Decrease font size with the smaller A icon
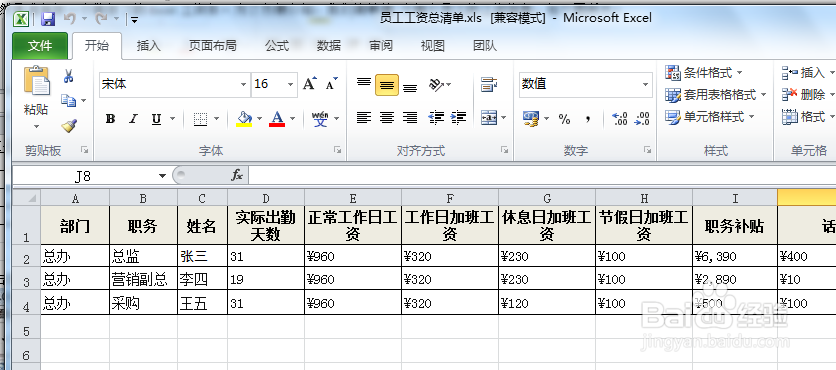 [332, 84]
